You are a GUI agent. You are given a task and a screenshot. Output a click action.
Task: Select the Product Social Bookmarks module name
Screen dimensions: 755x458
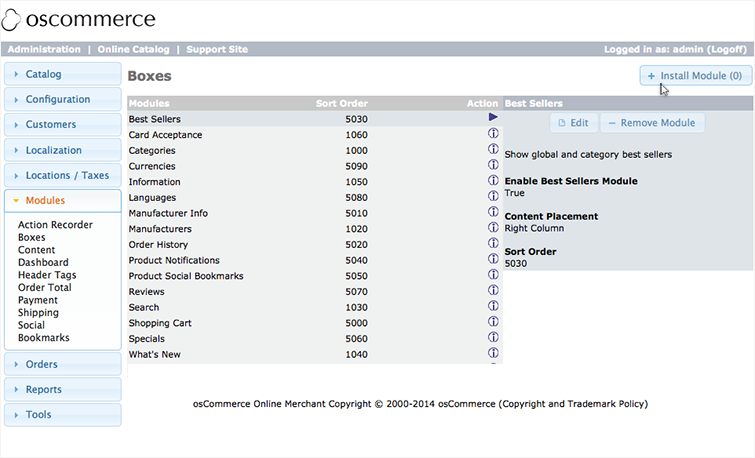186,276
